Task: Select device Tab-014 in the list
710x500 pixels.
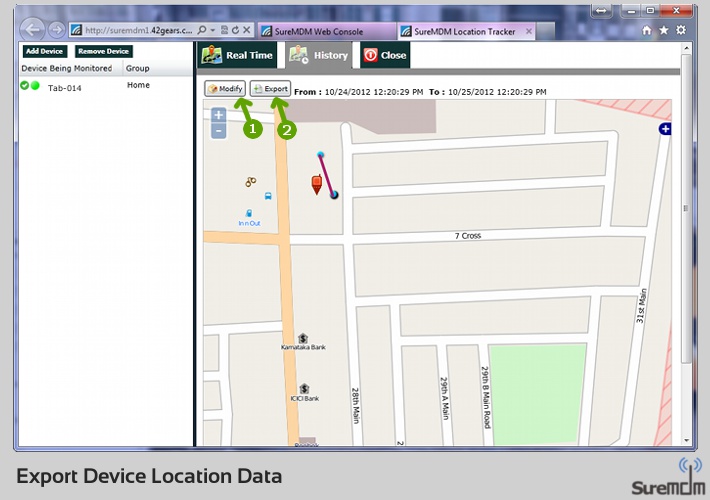Action: 64,87
